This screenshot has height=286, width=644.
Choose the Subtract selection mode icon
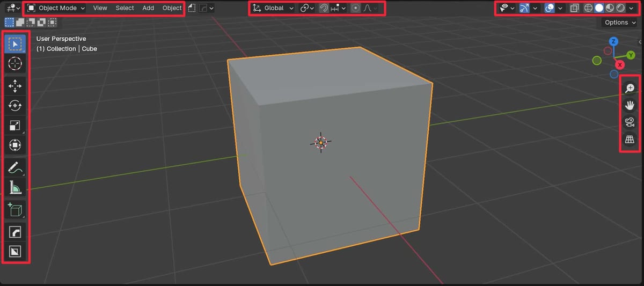click(31, 23)
